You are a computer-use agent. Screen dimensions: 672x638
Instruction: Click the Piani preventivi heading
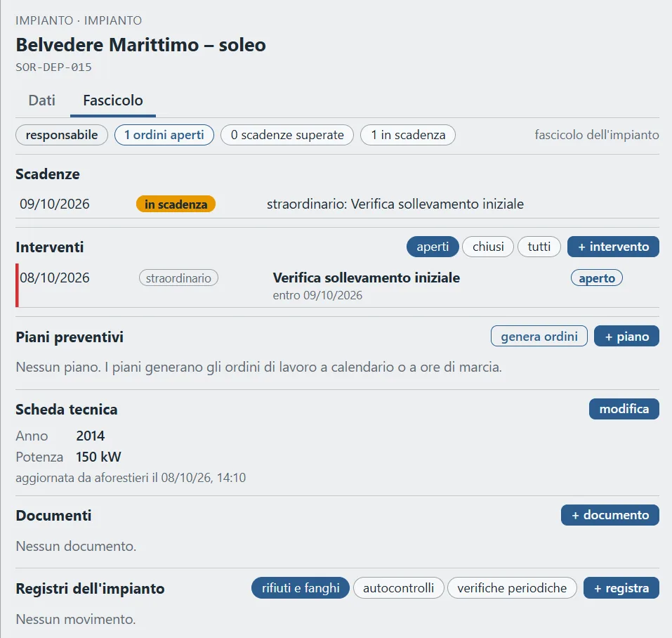(70, 337)
